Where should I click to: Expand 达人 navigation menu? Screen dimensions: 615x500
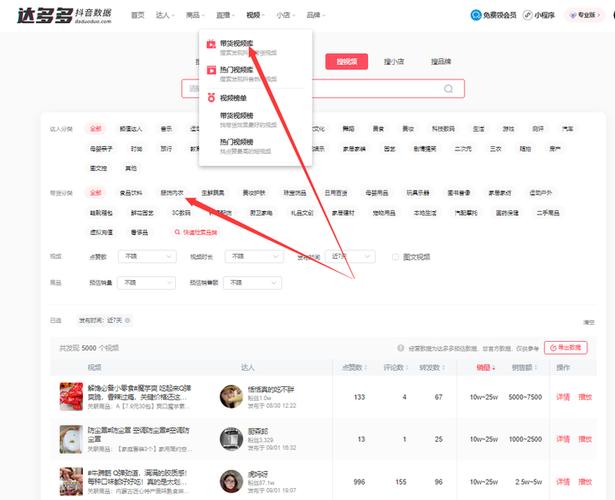click(x=165, y=15)
